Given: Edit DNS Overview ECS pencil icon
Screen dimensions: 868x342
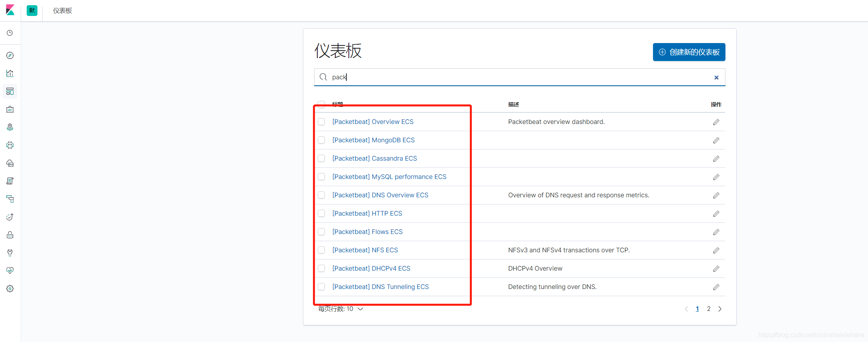Looking at the screenshot, I should point(716,195).
